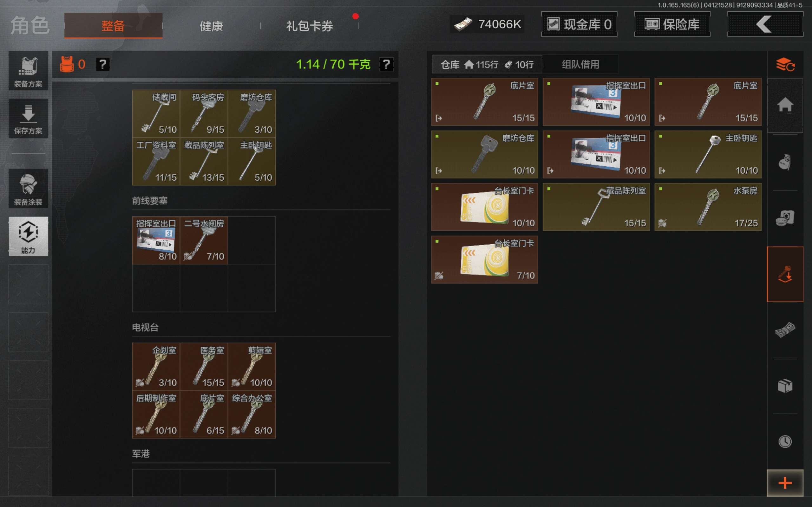Click the orange plus expand button
812x507 pixels.
tap(785, 483)
